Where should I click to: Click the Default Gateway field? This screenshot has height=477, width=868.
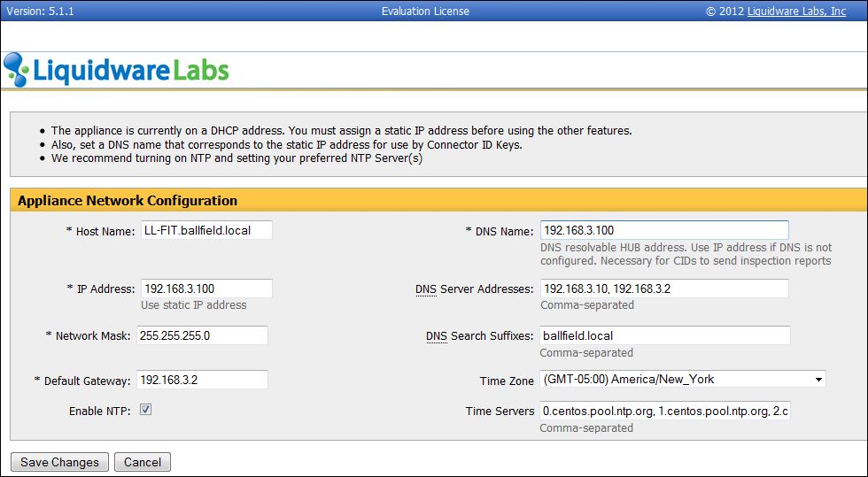click(x=203, y=380)
